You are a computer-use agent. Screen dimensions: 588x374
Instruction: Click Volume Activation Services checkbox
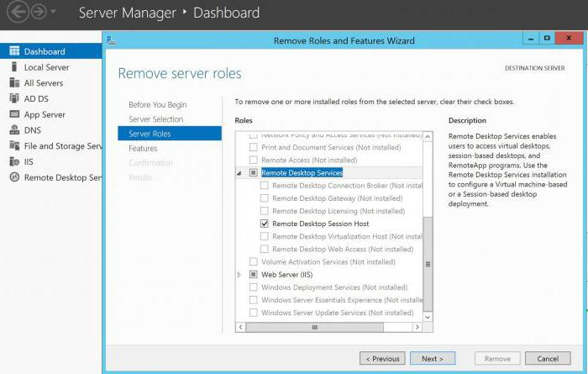pos(254,262)
